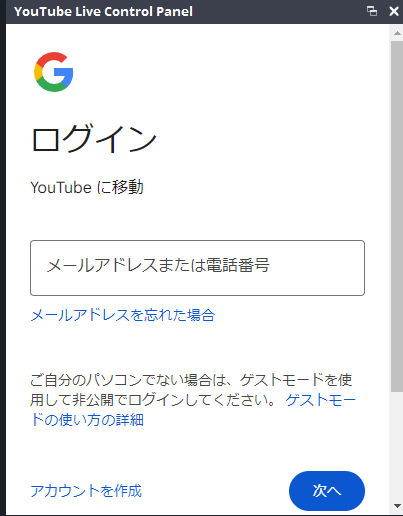This screenshot has width=403, height=516.
Task: Click the ご自分のパソコンでない場合は paragraph text
Action: click(x=191, y=389)
